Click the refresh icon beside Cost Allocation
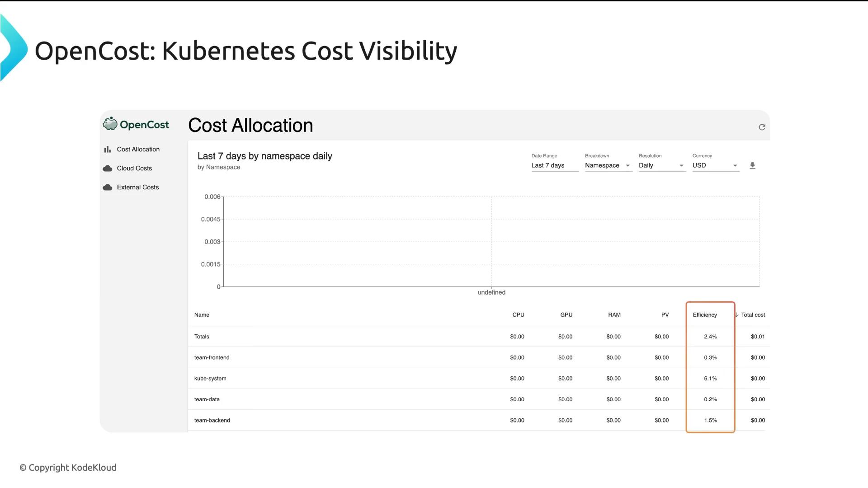The height and width of the screenshot is (488, 868). tap(762, 127)
